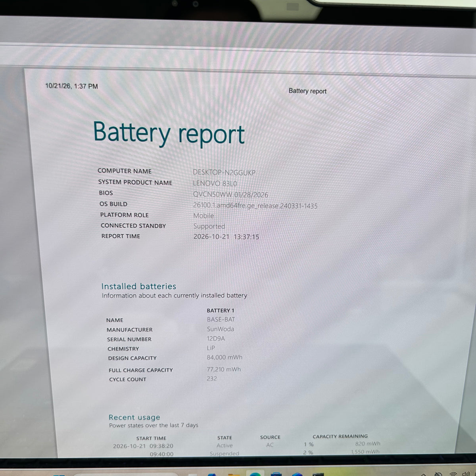The image size is (476, 476).
Task: Click the "BATTERY 1" column header
Action: pyautogui.click(x=221, y=310)
